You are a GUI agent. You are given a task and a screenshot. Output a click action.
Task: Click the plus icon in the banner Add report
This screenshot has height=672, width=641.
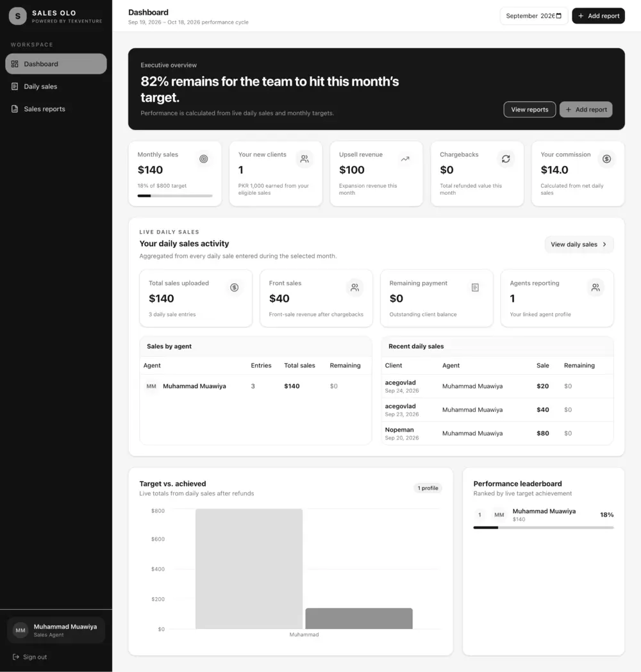[569, 110]
